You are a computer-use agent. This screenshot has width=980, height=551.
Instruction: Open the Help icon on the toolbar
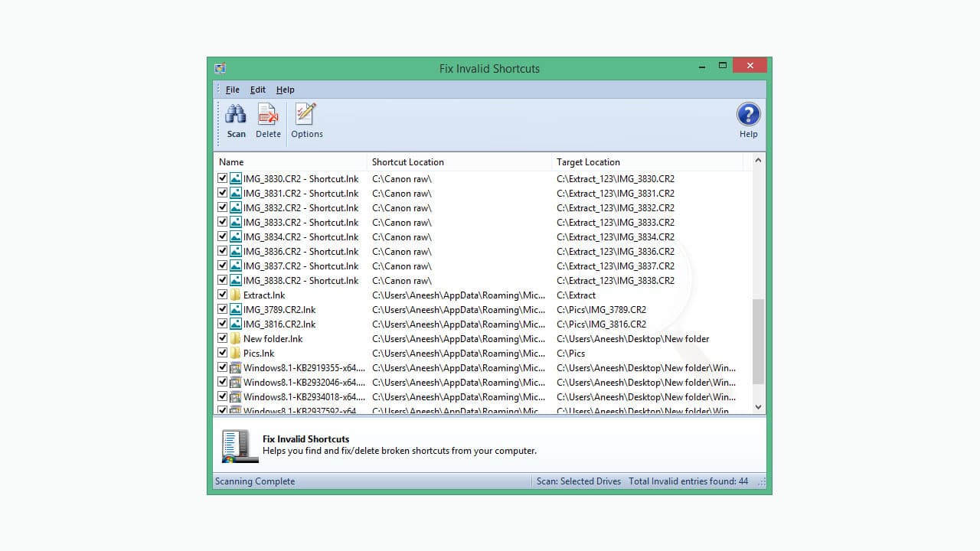(748, 115)
